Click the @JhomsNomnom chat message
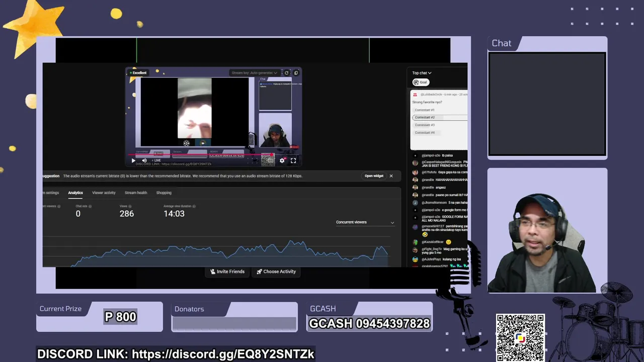This screenshot has width=644, height=362. pos(439,203)
